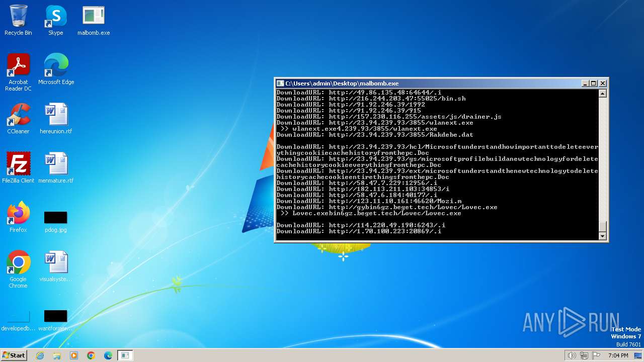Click the Rakdebe.dat DownloadURL line
Screen dimensions: 644x362
[375, 135]
